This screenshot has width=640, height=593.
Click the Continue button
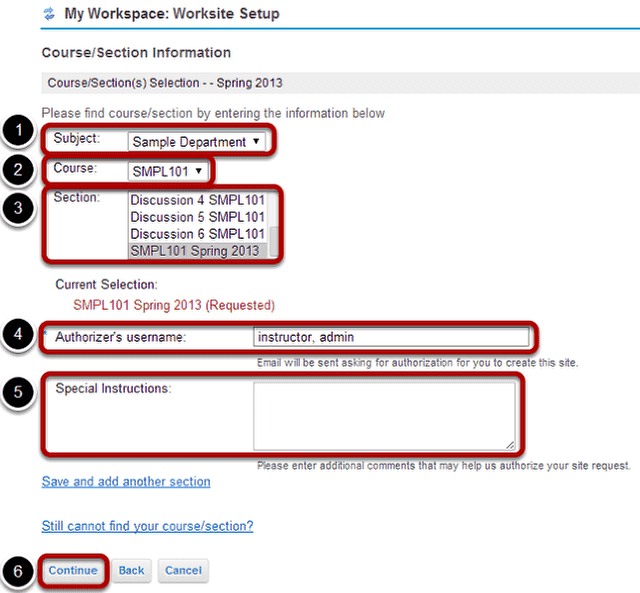click(x=73, y=571)
